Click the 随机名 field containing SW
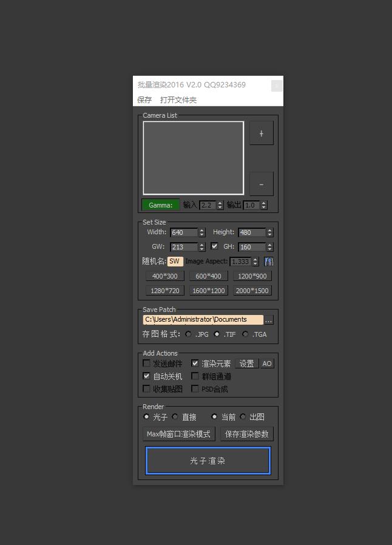 175,262
